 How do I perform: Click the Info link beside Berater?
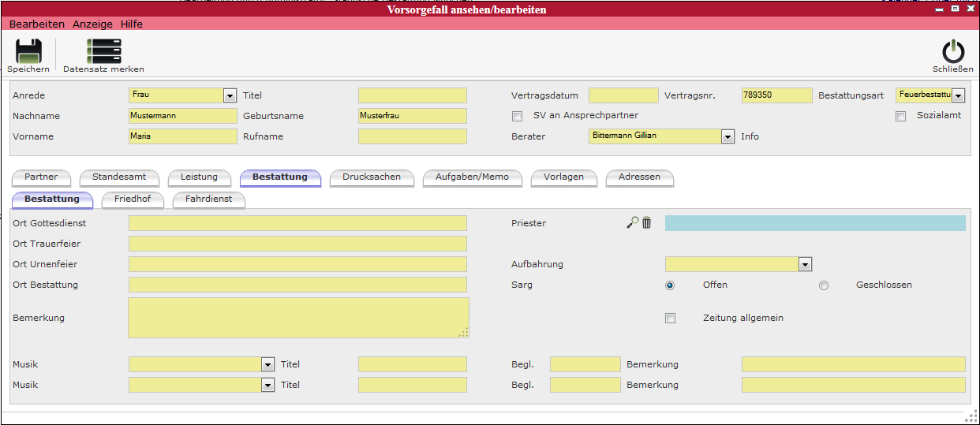click(750, 137)
